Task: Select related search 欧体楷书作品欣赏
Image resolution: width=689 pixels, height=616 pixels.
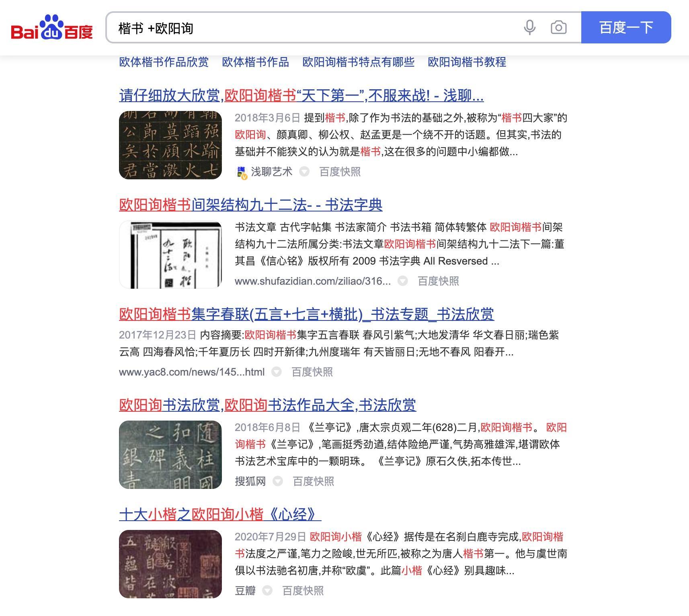Action: [x=164, y=62]
